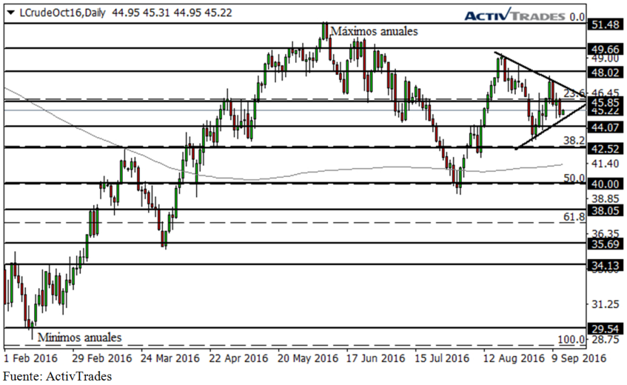627x385 pixels.
Task: Click the chart symbol dropdown triangle
Action: click(11, 13)
